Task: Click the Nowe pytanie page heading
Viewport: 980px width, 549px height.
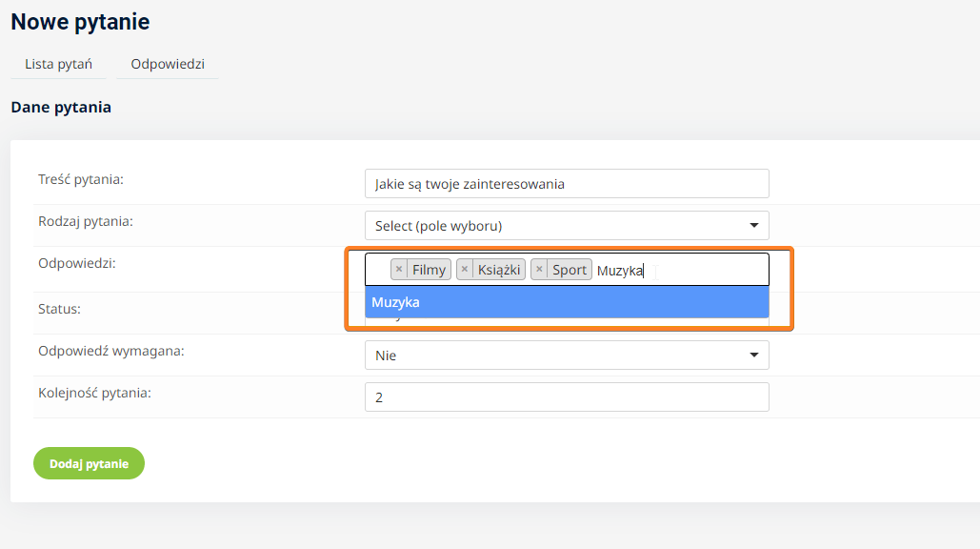Action: coord(80,21)
